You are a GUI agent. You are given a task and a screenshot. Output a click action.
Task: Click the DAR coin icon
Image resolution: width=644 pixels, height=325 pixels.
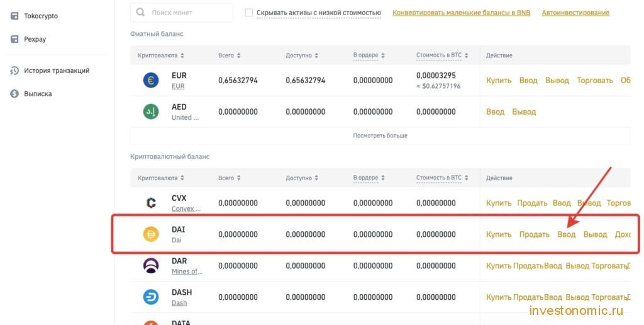151,266
